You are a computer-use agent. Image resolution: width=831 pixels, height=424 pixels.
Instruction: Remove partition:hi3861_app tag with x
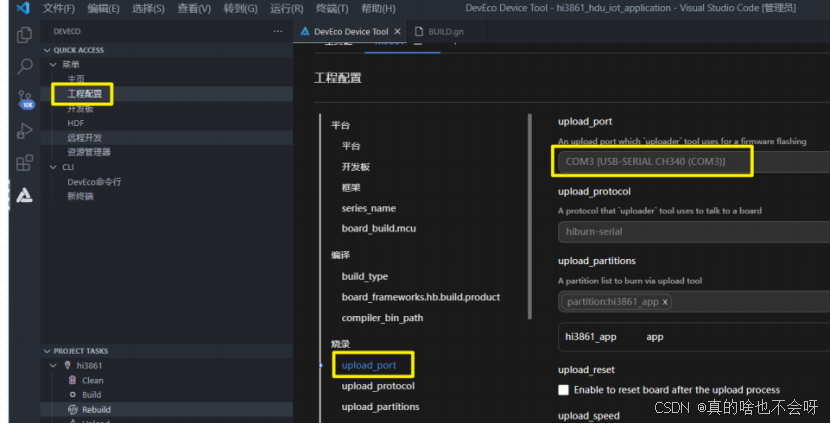pos(665,302)
